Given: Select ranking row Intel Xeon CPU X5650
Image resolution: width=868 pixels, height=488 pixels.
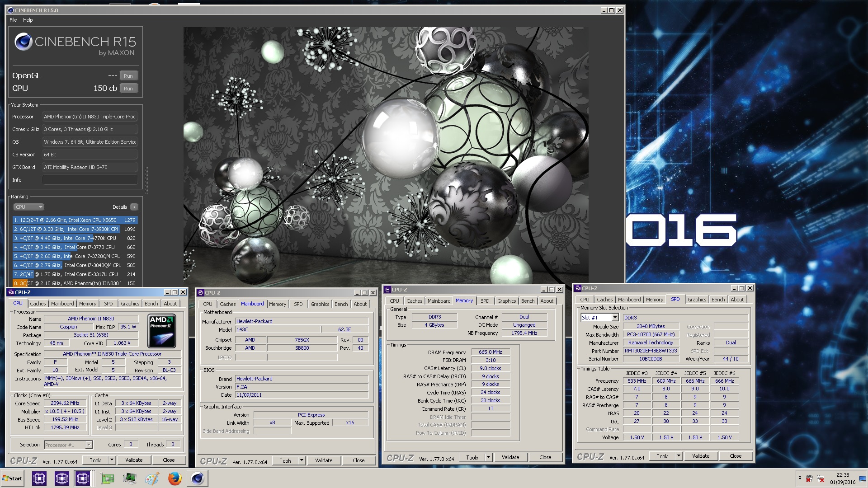Looking at the screenshot, I should click(75, 220).
